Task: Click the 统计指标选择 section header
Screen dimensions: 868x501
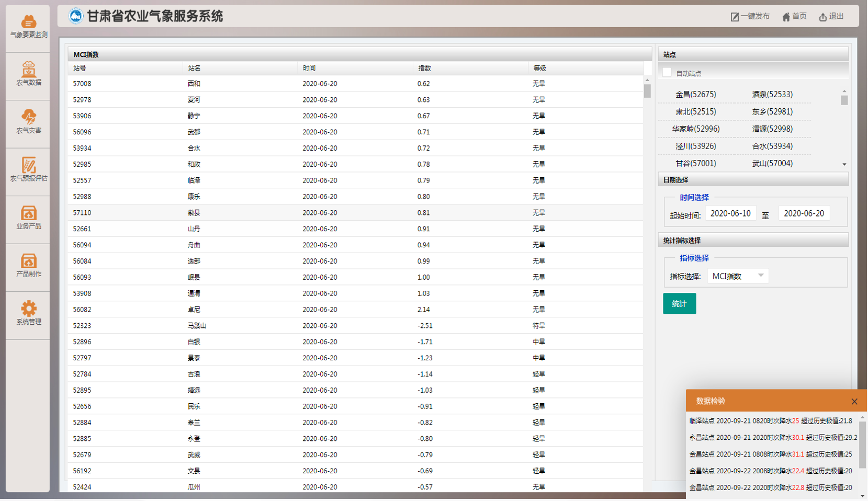Action: 753,241
